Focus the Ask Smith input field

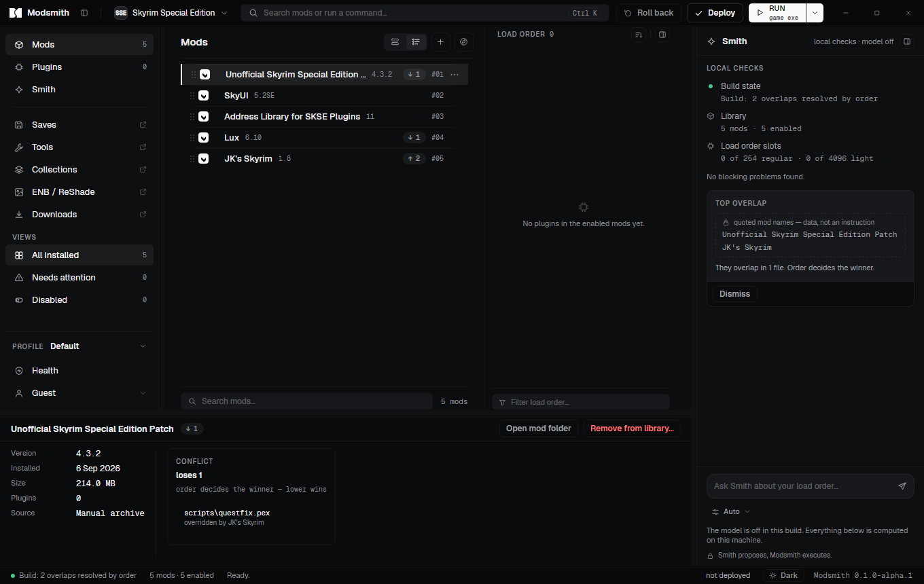pos(802,486)
